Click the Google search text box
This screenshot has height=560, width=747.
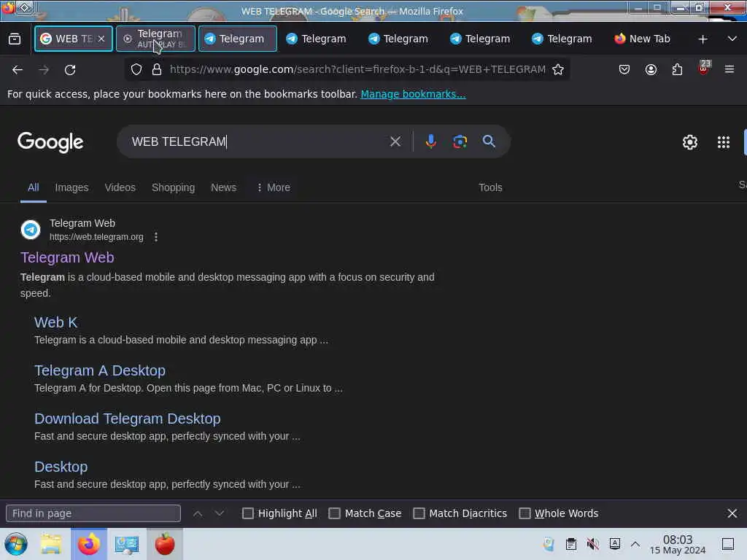[258, 141]
